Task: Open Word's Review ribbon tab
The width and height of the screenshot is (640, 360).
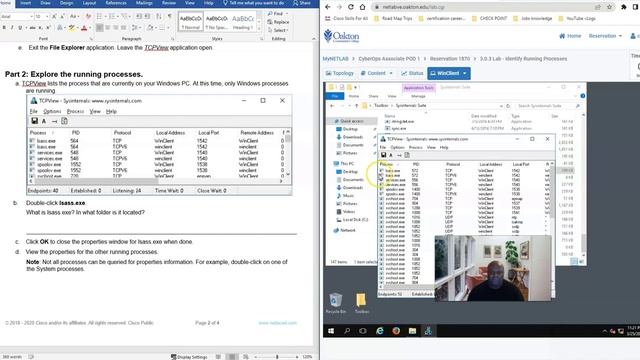Action: pos(169,3)
